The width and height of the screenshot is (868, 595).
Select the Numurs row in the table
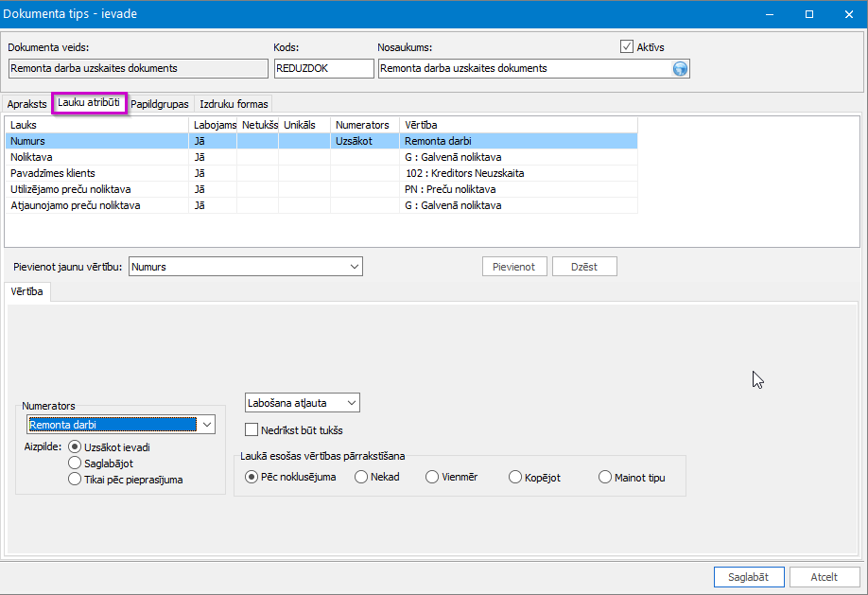321,141
